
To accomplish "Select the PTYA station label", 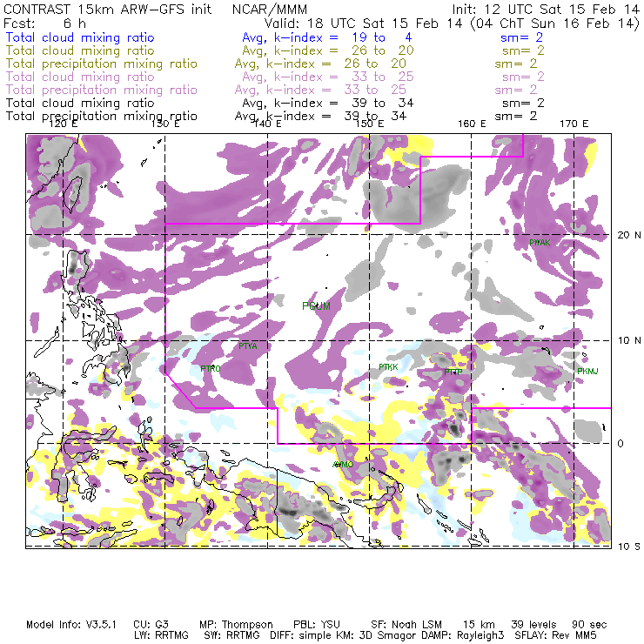I will click(248, 346).
